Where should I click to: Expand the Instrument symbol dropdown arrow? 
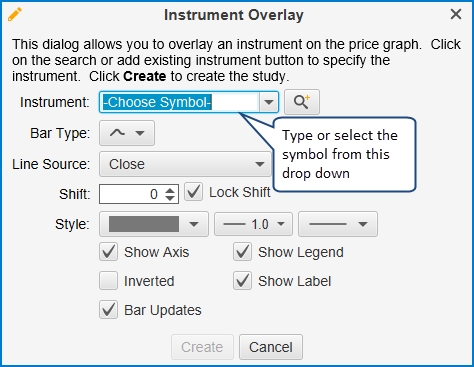[x=269, y=102]
